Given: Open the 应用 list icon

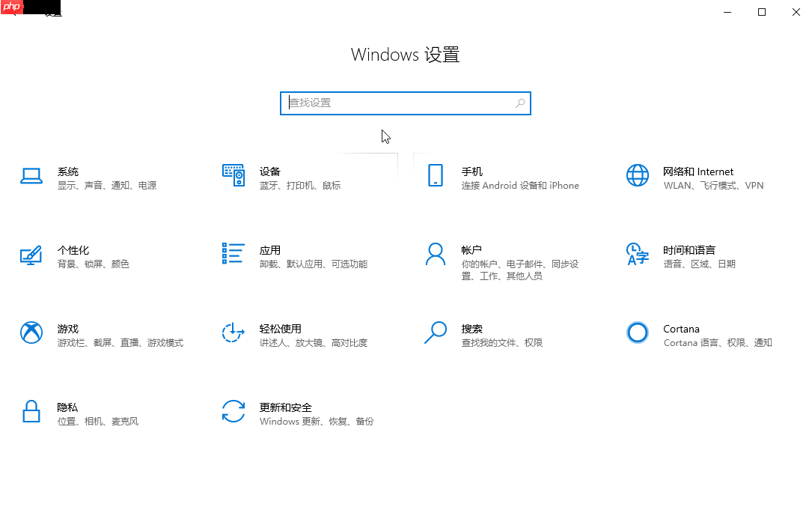Looking at the screenshot, I should [233, 253].
